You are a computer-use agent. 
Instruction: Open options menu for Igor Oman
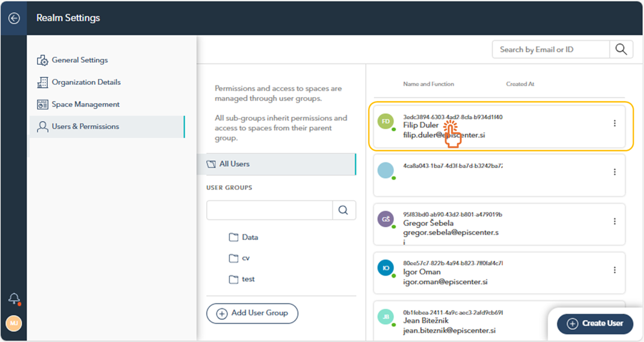[614, 270]
